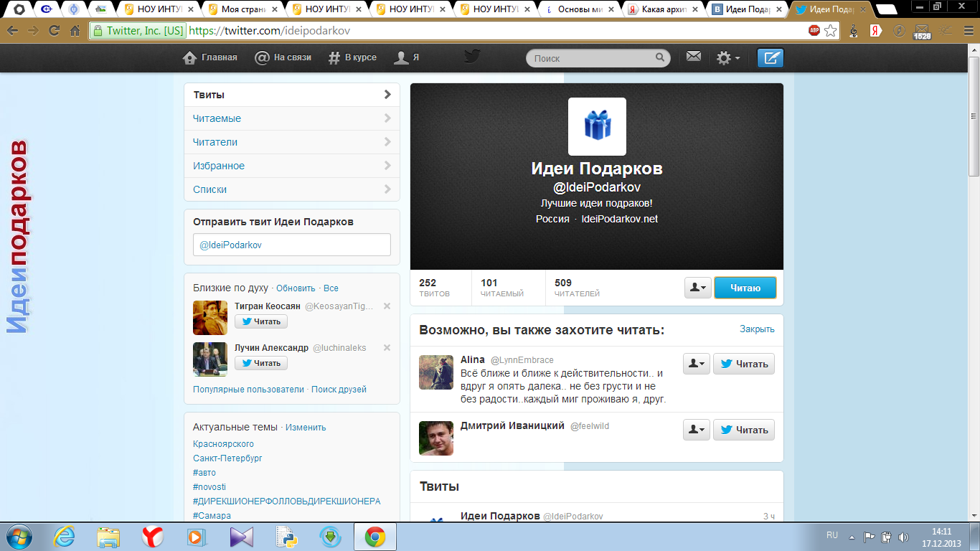Open the Поиск друзей link
The width and height of the screenshot is (980, 551).
(x=339, y=390)
